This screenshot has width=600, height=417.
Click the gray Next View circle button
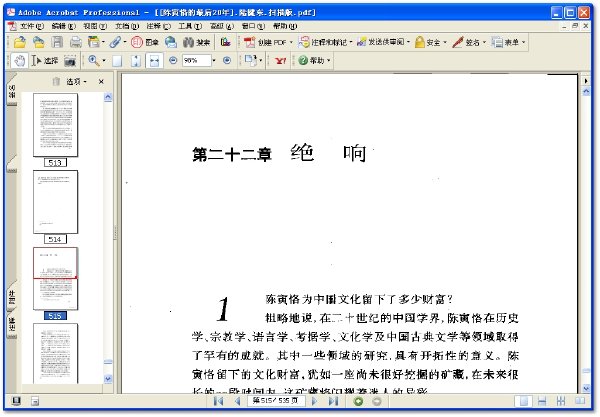pos(377,401)
